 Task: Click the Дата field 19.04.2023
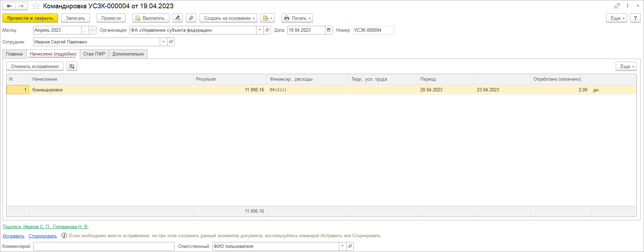[306, 30]
